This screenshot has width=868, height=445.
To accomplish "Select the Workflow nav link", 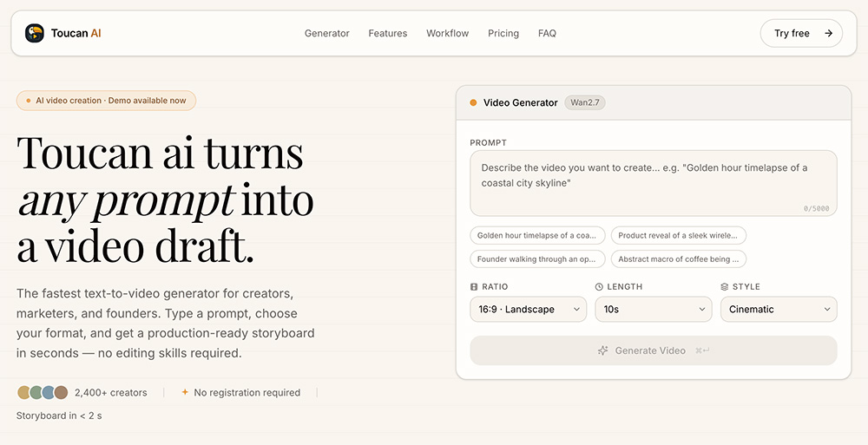I will 447,33.
